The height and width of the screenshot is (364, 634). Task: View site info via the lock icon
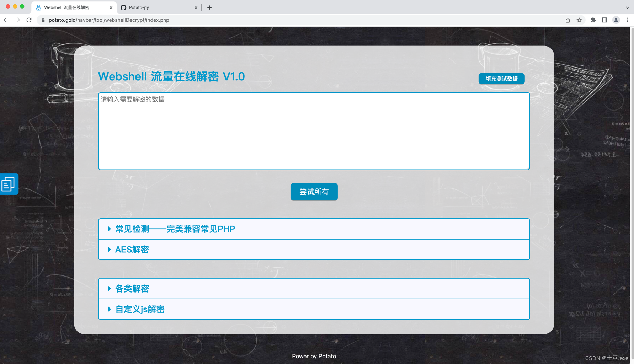pyautogui.click(x=43, y=20)
